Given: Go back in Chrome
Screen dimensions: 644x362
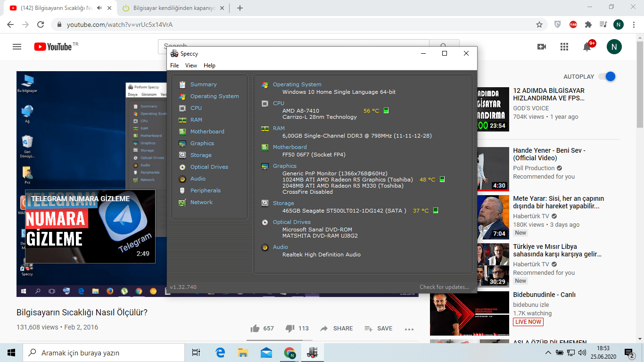Looking at the screenshot, I should [10, 25].
